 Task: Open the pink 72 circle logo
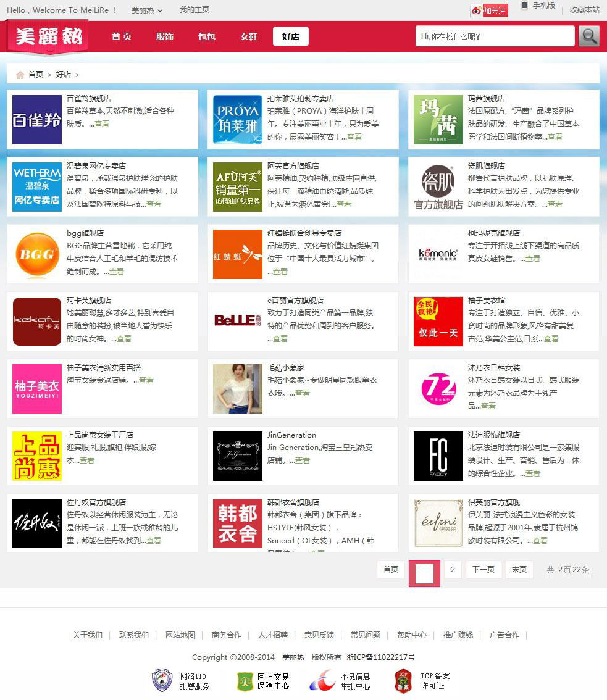coord(438,389)
